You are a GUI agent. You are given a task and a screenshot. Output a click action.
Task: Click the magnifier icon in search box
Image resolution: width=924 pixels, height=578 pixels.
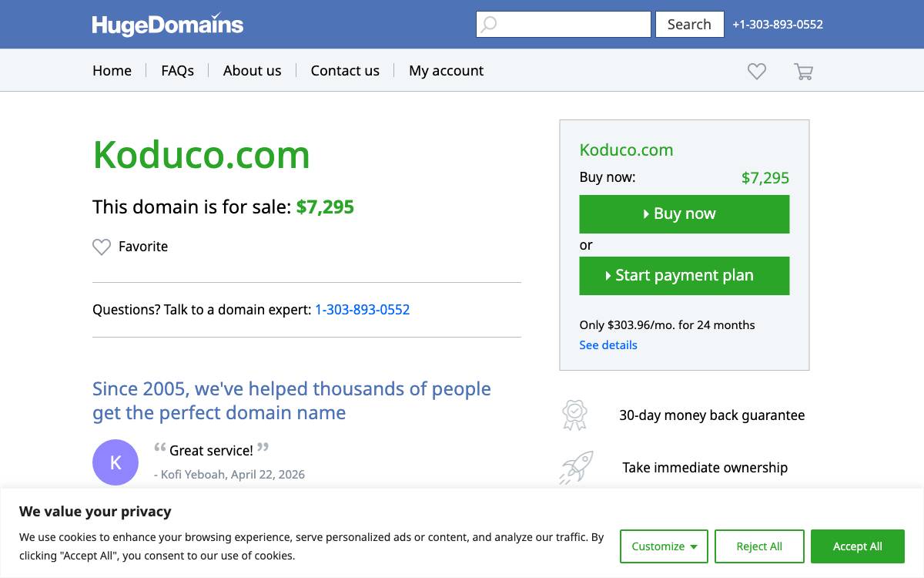point(488,24)
